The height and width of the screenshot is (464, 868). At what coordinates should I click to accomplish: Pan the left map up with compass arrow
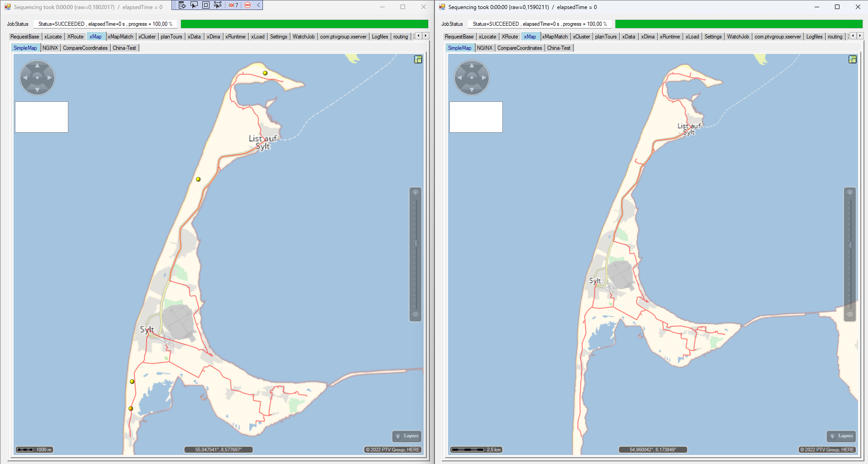(38, 66)
